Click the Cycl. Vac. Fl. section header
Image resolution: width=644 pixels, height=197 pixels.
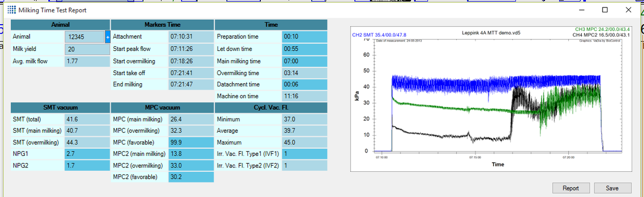270,107
